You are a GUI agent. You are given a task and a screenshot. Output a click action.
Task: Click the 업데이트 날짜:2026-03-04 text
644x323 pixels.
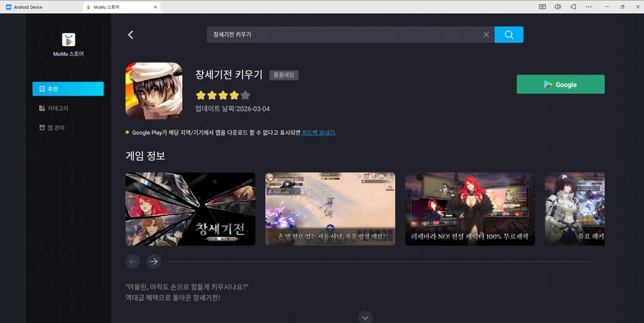(232, 109)
